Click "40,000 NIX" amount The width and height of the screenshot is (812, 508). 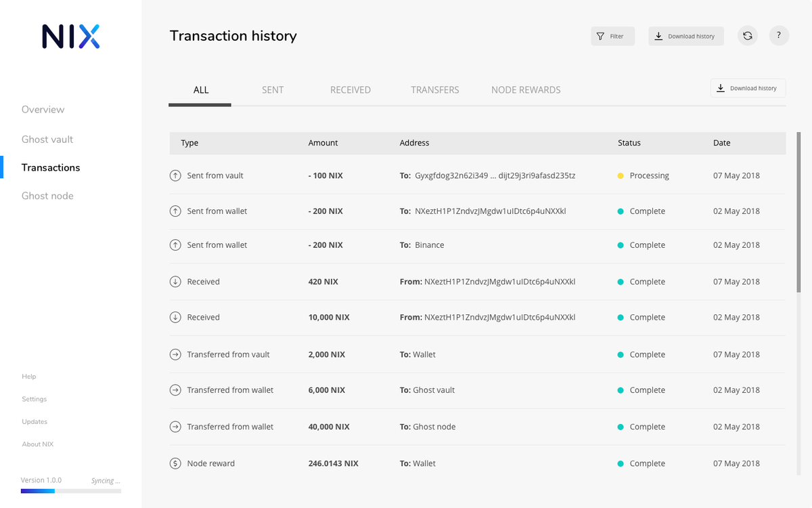click(329, 427)
